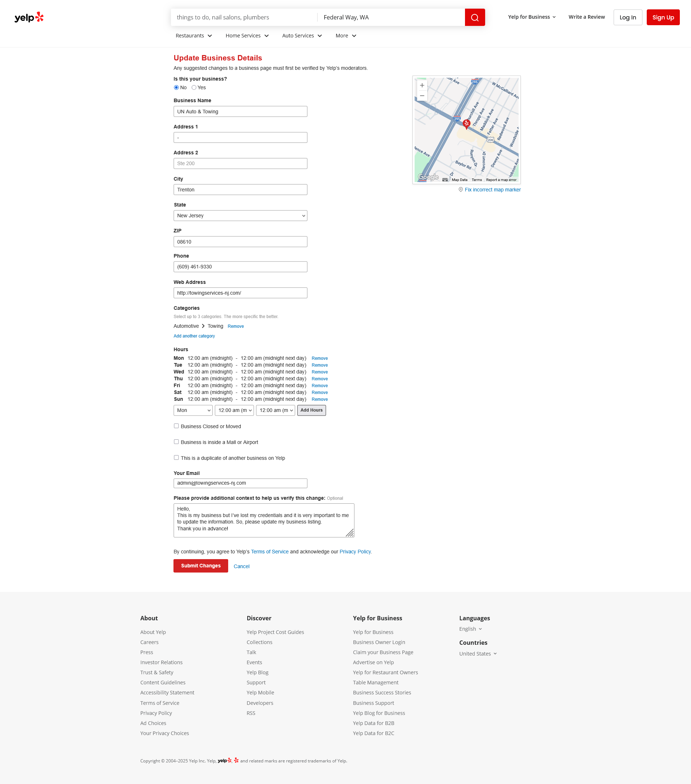This screenshot has height=784, width=691.
Task: Click the Google logo on map
Action: coord(428,177)
